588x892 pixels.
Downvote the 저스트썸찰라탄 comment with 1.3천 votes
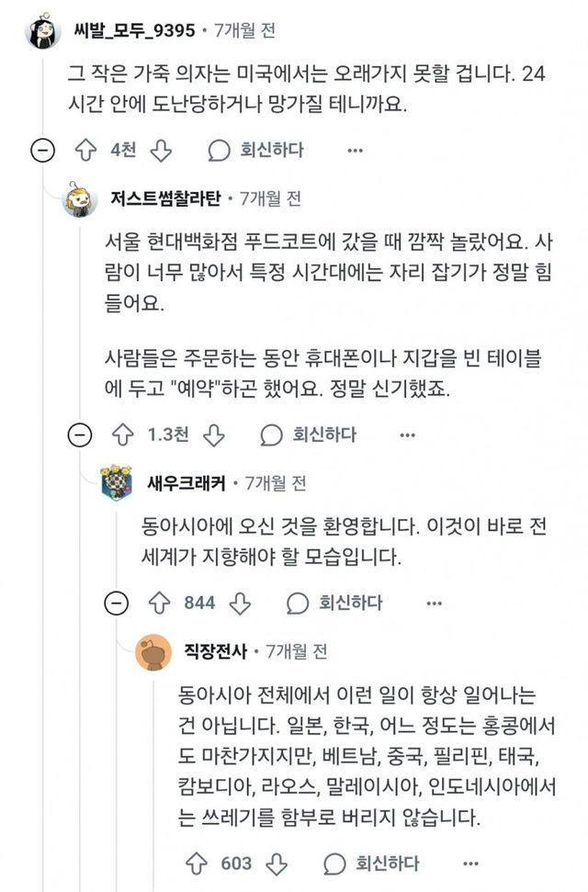pyautogui.click(x=213, y=434)
